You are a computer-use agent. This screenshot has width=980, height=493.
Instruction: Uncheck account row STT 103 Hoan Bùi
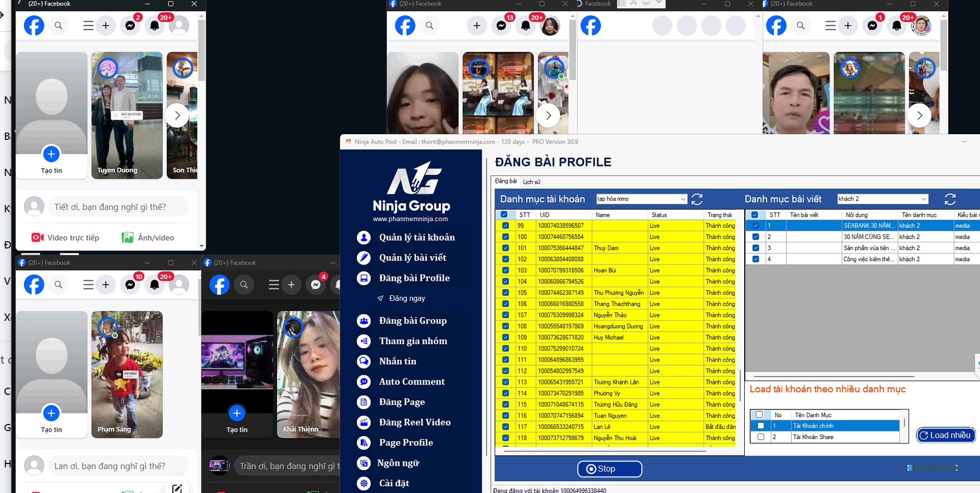coord(505,270)
